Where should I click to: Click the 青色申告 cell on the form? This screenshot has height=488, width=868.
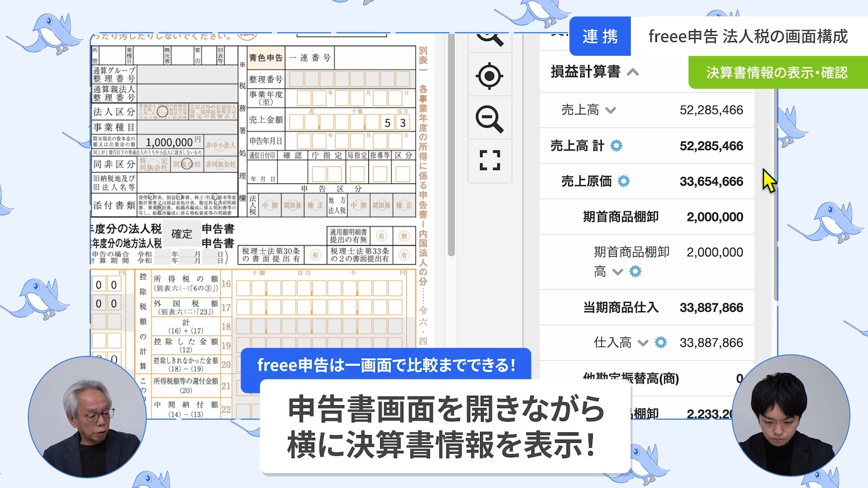pos(266,57)
